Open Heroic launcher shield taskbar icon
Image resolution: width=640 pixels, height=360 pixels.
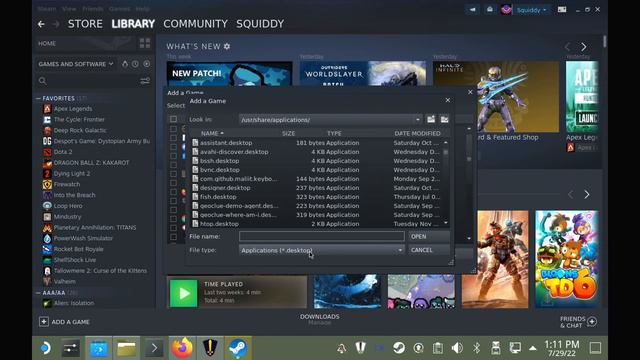coord(210,348)
